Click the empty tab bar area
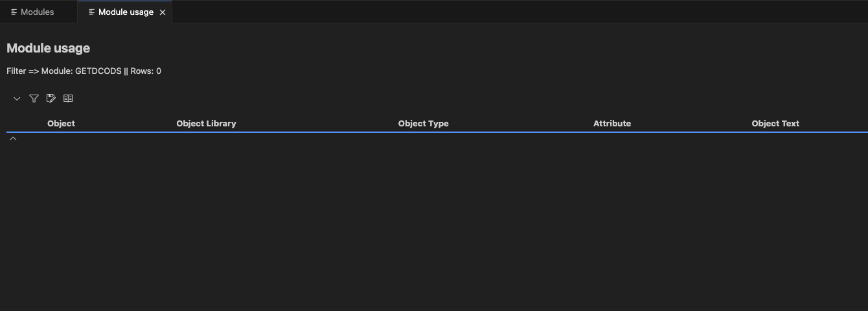This screenshot has width=868, height=311. coord(518,12)
